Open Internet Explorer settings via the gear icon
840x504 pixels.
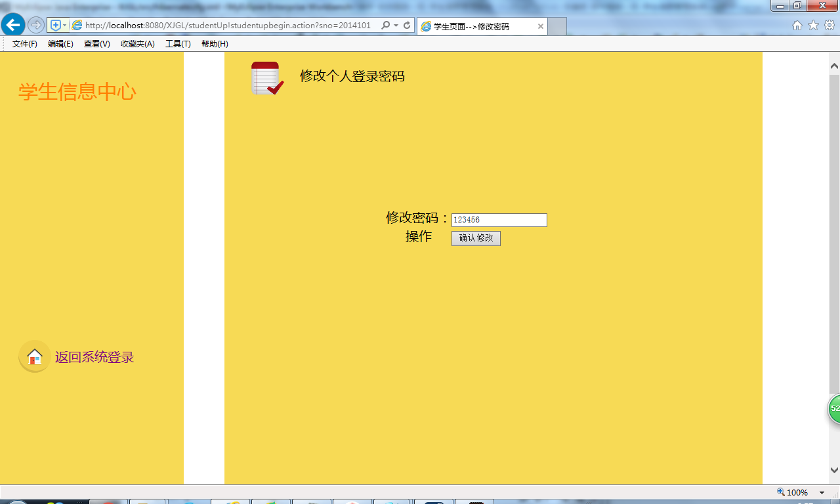click(828, 25)
